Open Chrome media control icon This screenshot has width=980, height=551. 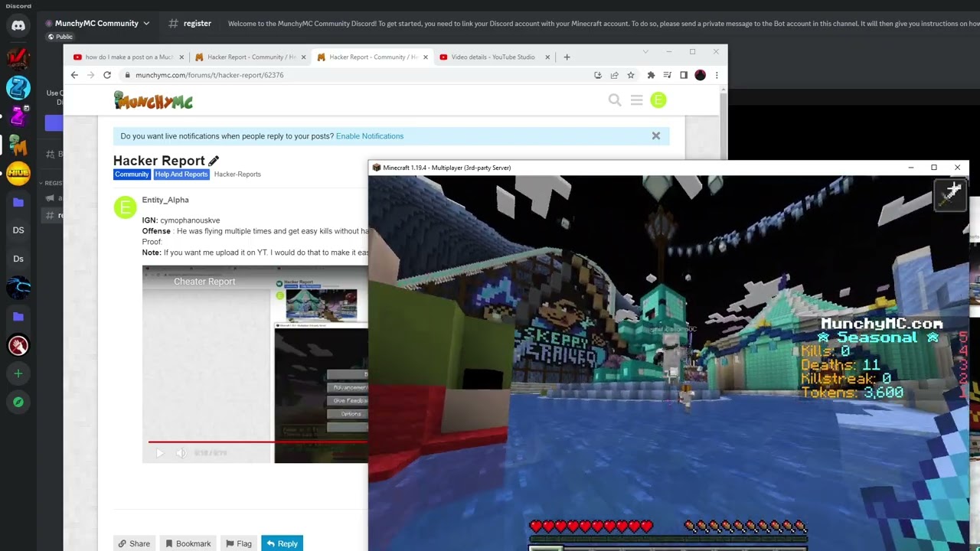pos(667,75)
